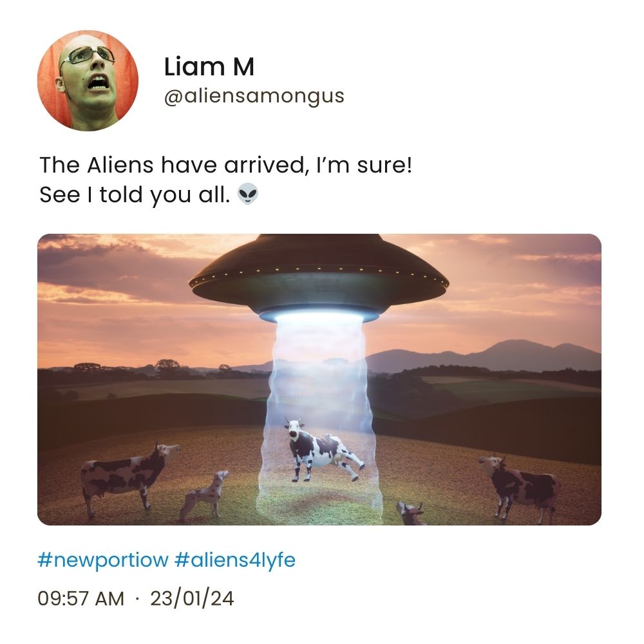Image resolution: width=644 pixels, height=644 pixels.
Task: Click the flying saucer in the photo
Action: pyautogui.click(x=319, y=278)
